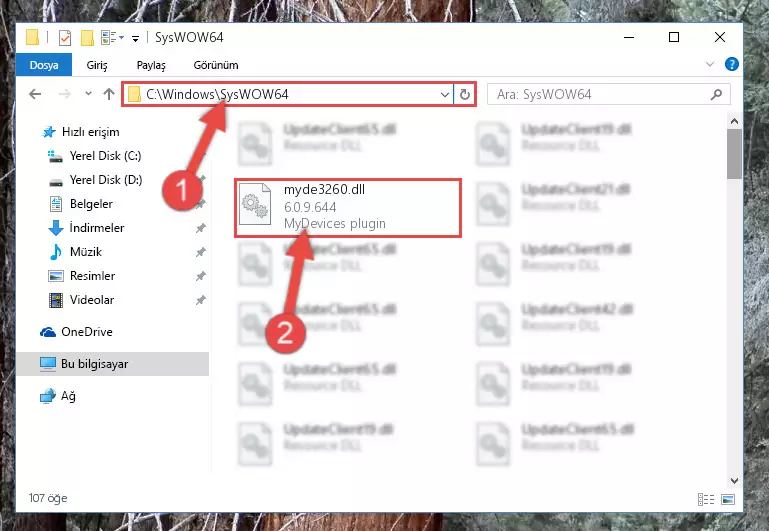Screen dimensions: 769x531
Task: Open Resimler folder in sidebar
Action: (92, 276)
